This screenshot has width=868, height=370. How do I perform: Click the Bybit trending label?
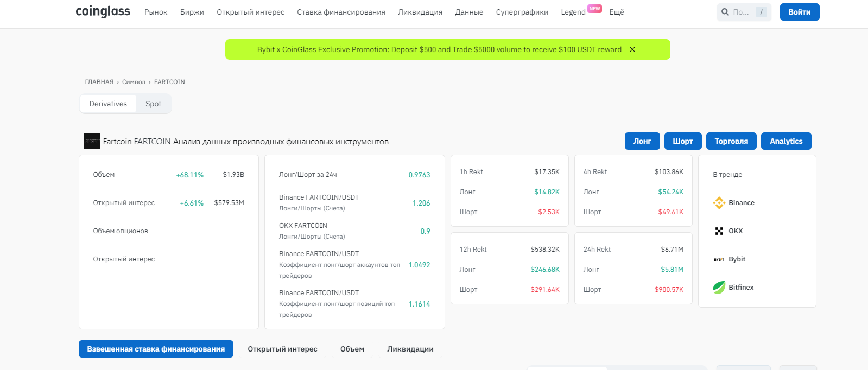737,259
